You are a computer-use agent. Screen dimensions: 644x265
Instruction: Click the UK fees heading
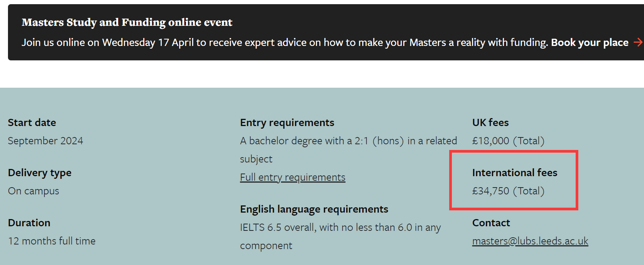[491, 123]
